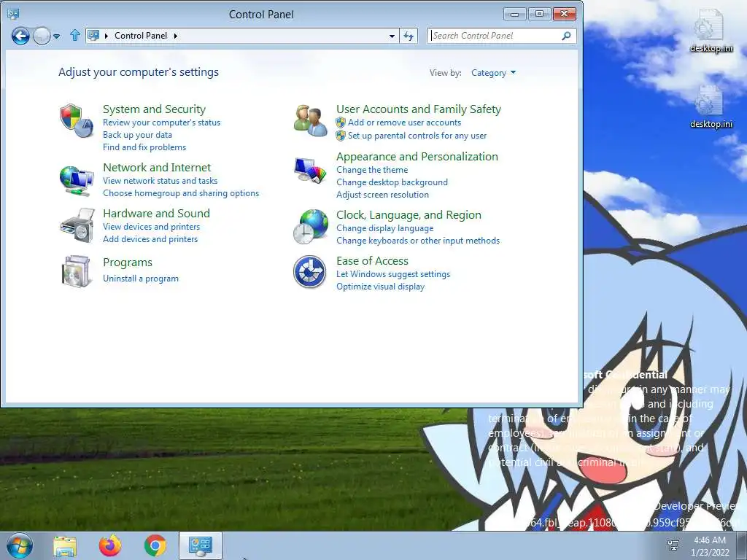The image size is (747, 560).
Task: Click the Control Panel address bar icon
Action: pyautogui.click(x=94, y=36)
